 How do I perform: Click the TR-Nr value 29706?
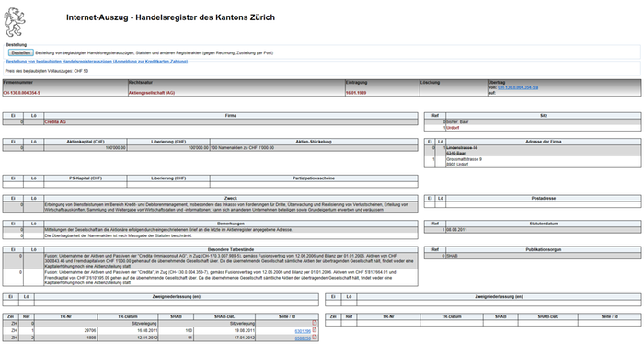tap(90, 330)
